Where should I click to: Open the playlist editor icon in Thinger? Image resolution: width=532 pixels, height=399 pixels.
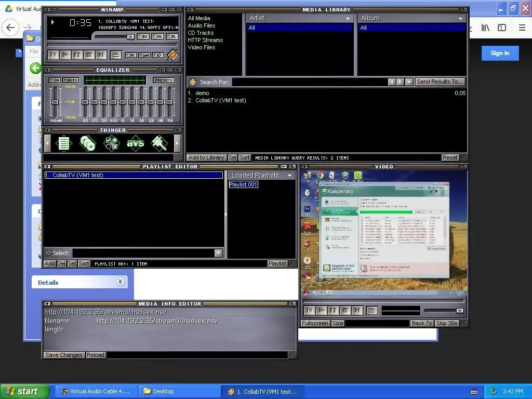64,143
